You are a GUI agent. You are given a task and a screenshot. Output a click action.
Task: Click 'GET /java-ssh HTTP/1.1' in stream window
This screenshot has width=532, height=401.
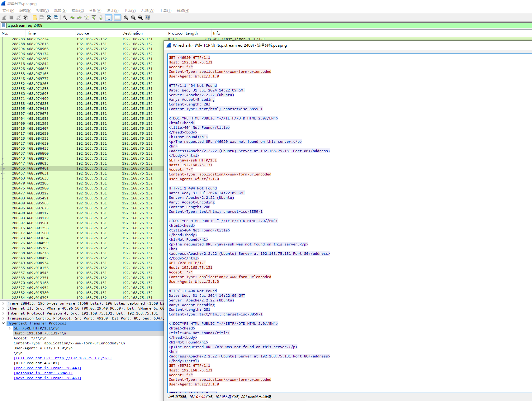192,160
